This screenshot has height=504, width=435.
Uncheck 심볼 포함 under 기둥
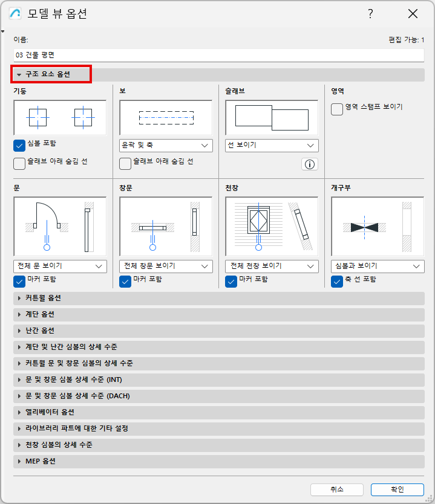pos(19,146)
